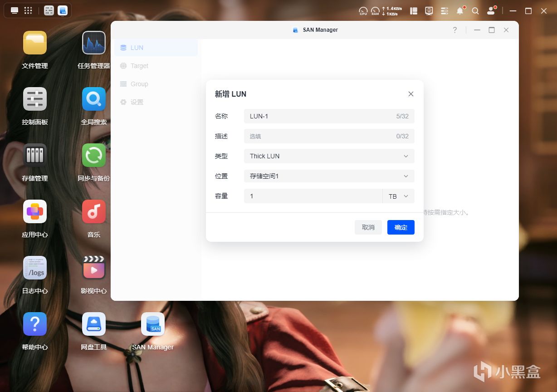Launch 任务管理器 from the desktop

coord(94,43)
